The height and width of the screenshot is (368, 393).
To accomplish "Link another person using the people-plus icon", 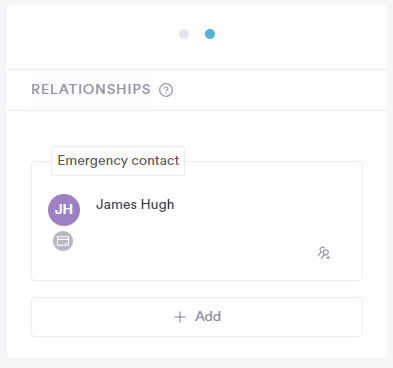I will 324,253.
